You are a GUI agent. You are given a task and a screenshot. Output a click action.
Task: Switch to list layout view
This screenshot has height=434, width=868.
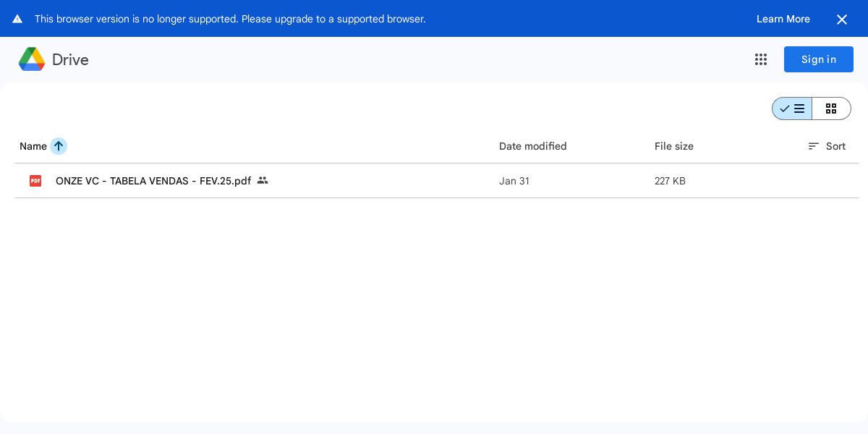[792, 109]
